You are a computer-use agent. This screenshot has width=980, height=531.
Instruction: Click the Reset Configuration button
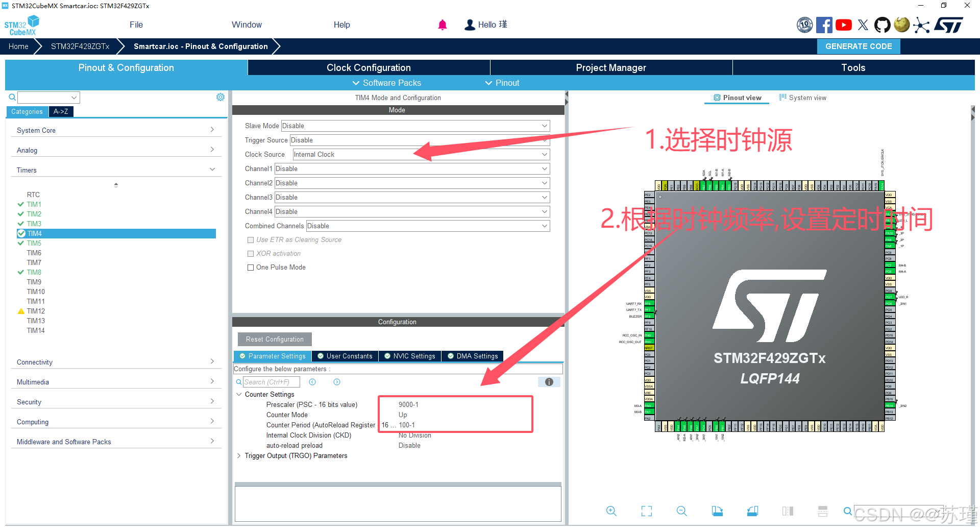point(275,339)
